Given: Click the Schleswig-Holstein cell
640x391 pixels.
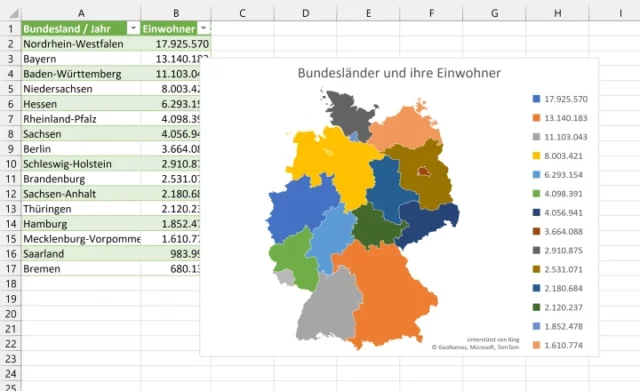Looking at the screenshot, I should pos(81,164).
